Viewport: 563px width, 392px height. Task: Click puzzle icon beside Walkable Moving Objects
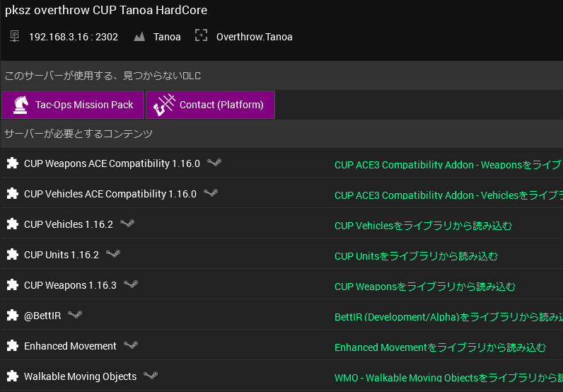point(13,376)
